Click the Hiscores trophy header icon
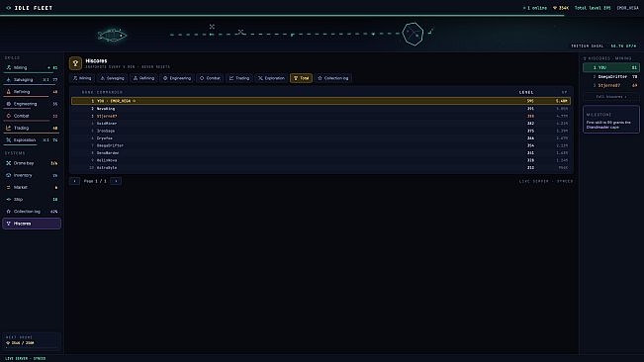The width and height of the screenshot is (644, 362). click(x=75, y=63)
